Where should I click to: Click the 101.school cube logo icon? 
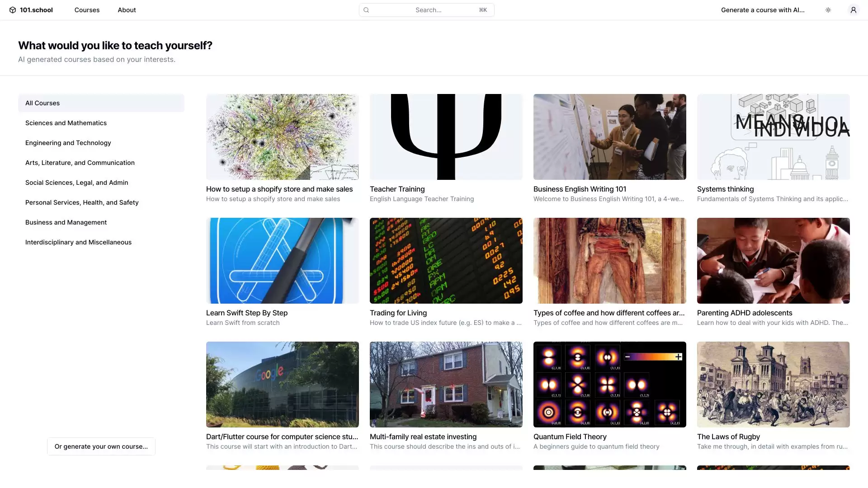[x=13, y=10]
